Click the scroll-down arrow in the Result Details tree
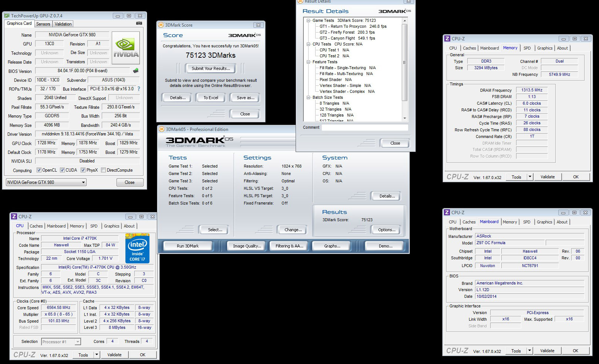 coord(404,118)
